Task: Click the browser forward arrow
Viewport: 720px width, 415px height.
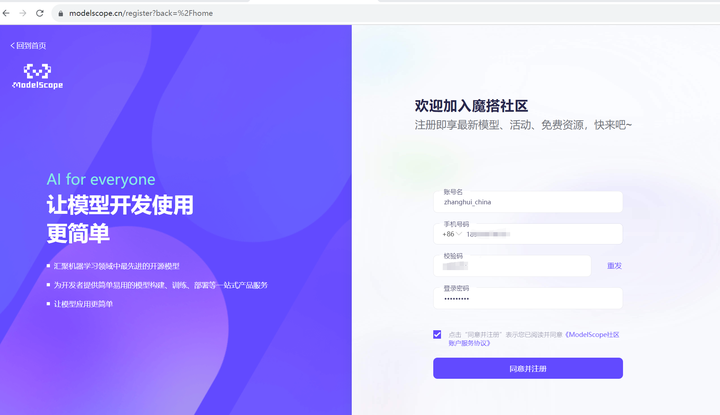Action: 22,13
